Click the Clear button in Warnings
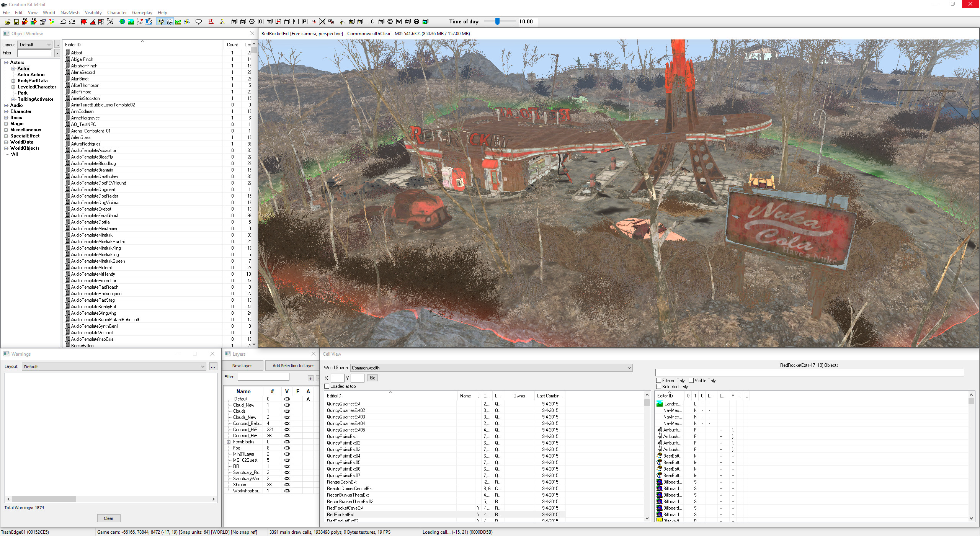 [109, 518]
